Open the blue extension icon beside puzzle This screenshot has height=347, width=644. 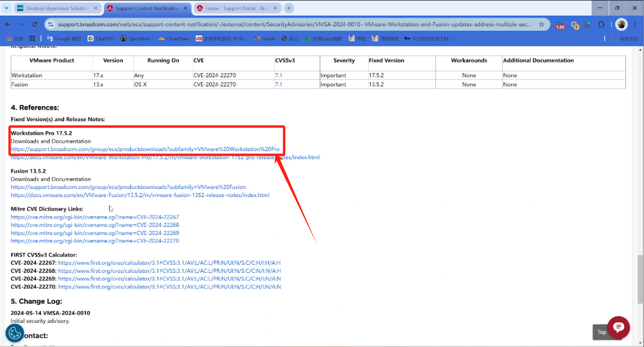click(588, 24)
